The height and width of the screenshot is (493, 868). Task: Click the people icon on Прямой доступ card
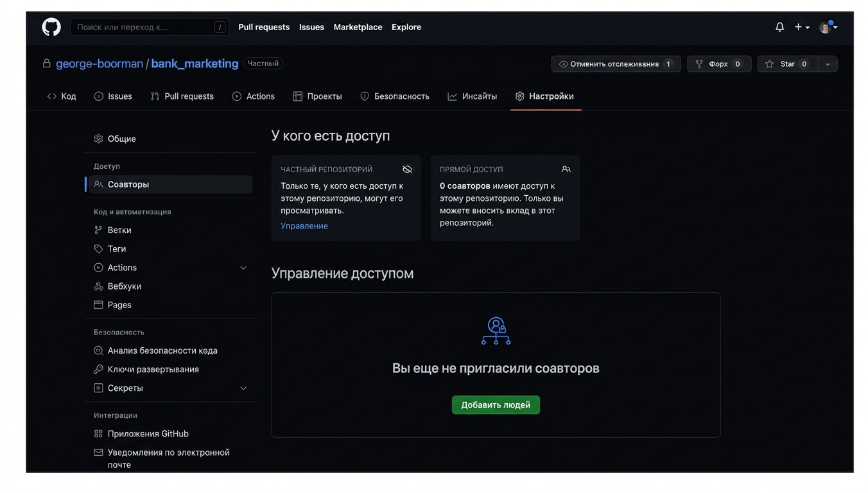point(566,169)
